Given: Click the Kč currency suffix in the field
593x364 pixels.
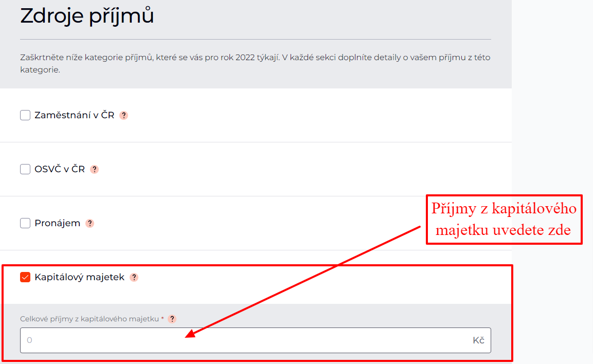Looking at the screenshot, I should tap(478, 340).
